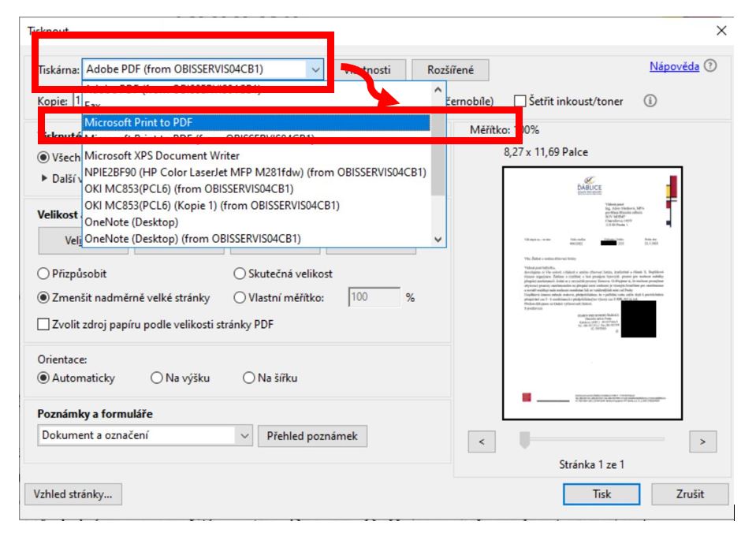Image resolution: width=756 pixels, height=540 pixels.
Task: Click the preview page slider handle
Action: tap(524, 440)
